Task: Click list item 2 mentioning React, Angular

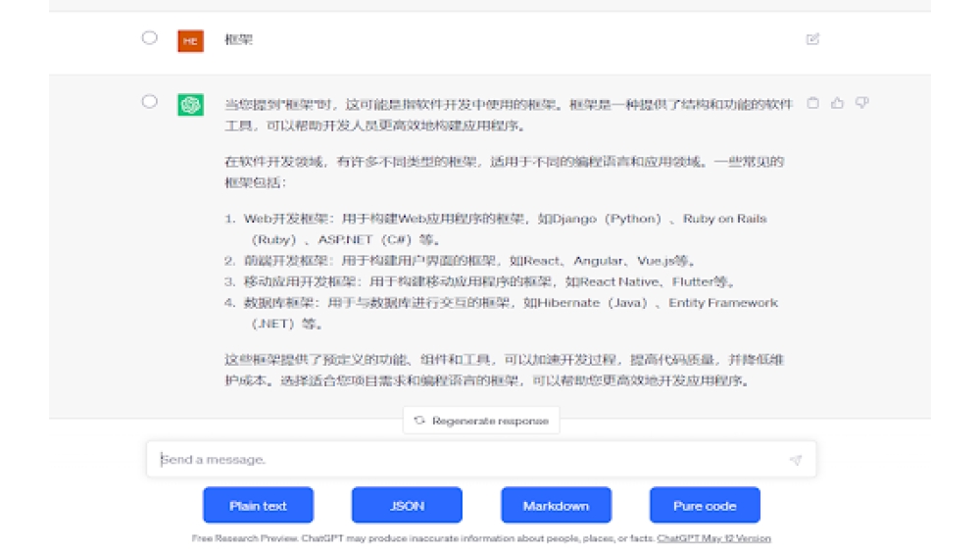Action: pyautogui.click(x=462, y=261)
